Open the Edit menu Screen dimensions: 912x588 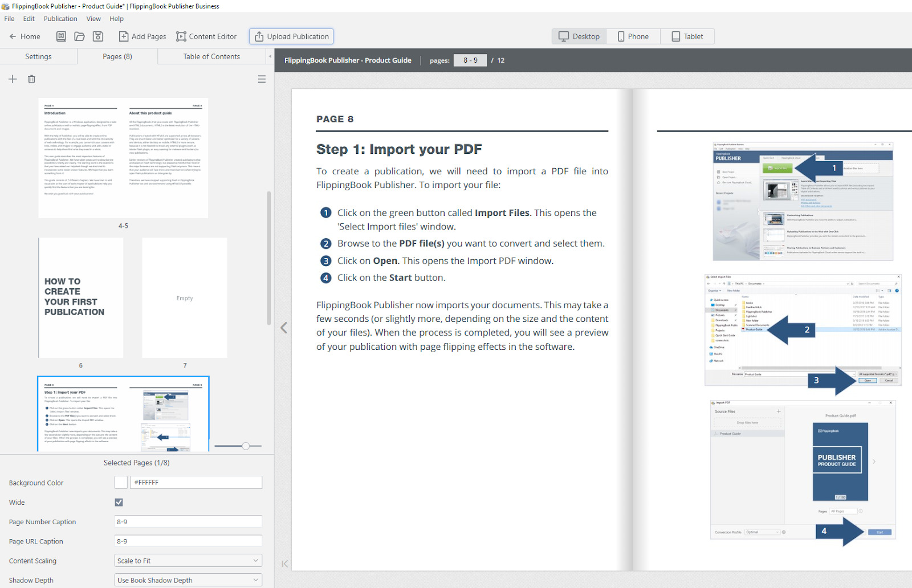coord(29,19)
